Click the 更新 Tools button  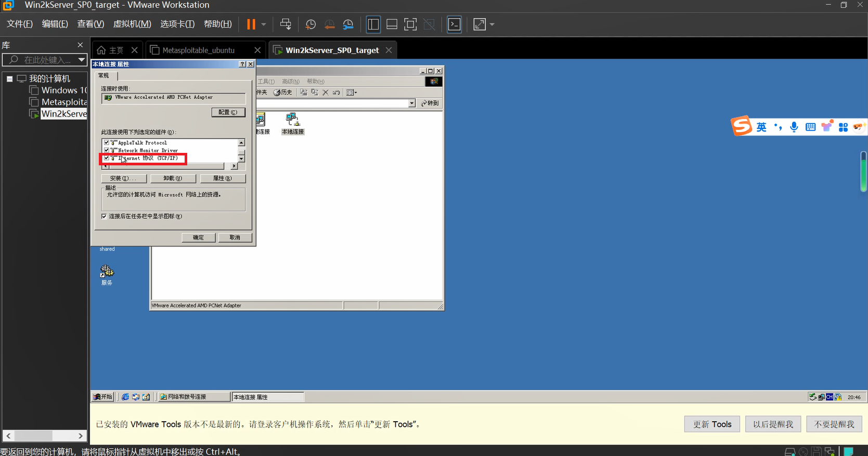712,424
